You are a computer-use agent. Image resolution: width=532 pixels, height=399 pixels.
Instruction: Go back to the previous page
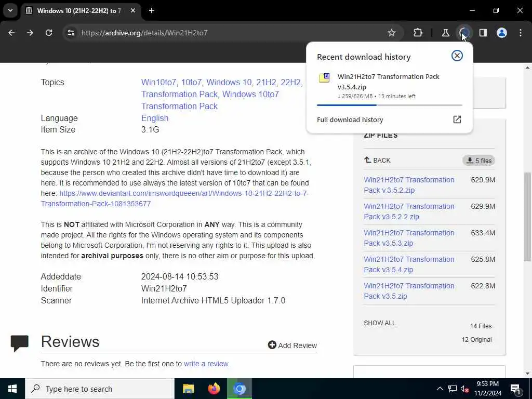click(x=11, y=33)
